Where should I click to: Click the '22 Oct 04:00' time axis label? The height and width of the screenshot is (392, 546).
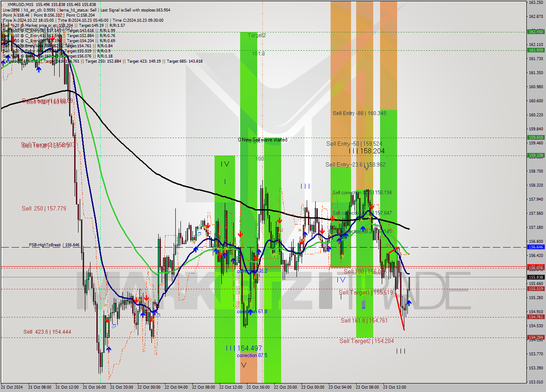point(176,387)
